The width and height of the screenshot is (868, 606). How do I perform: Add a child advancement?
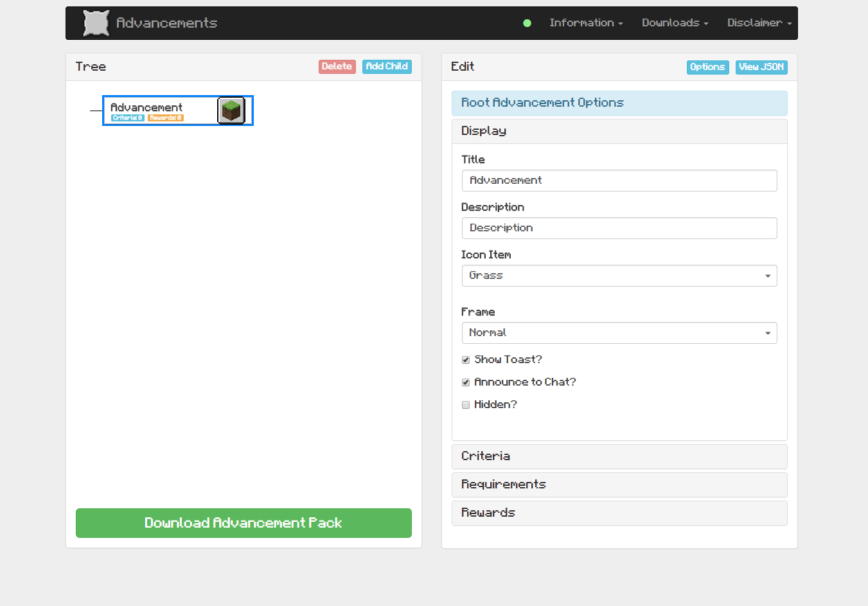tap(387, 66)
